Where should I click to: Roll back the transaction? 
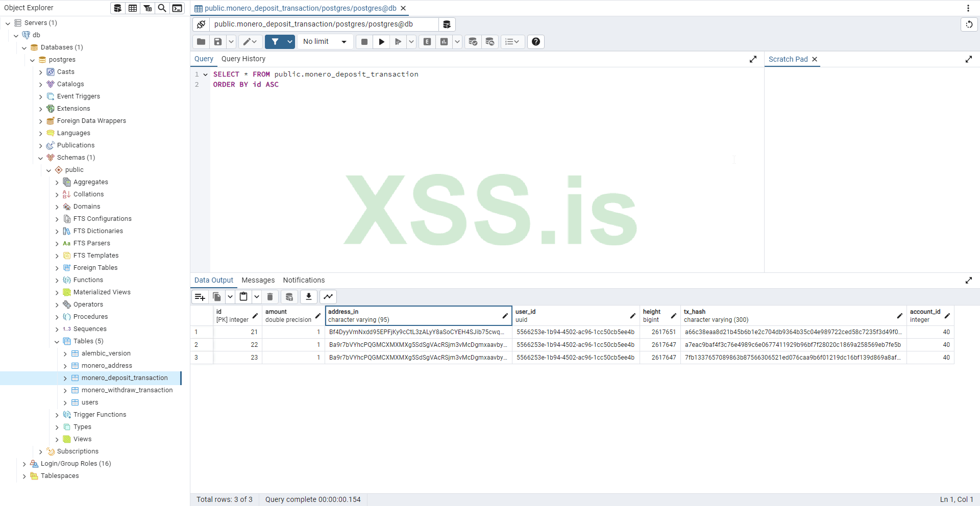(490, 42)
